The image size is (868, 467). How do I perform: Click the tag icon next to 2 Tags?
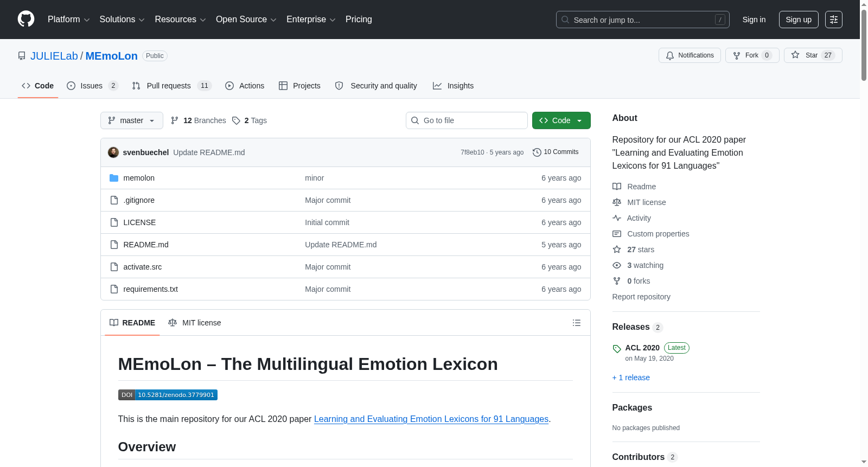pyautogui.click(x=236, y=120)
